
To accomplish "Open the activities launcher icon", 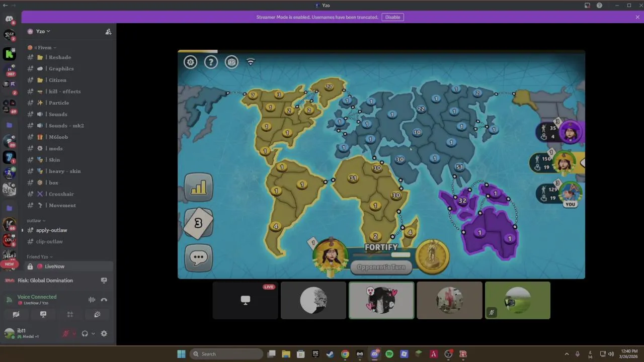I will (70, 314).
